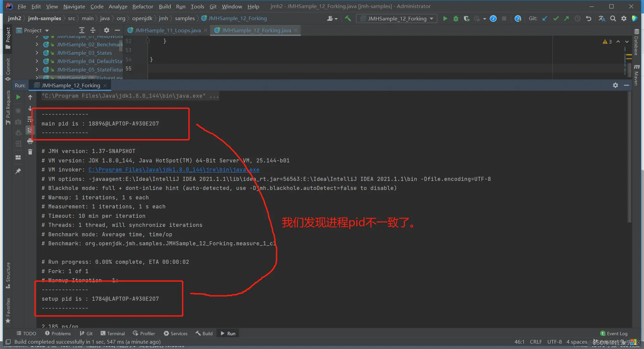
Task: Toggle the Favorites side tool window
Action: 8,310
